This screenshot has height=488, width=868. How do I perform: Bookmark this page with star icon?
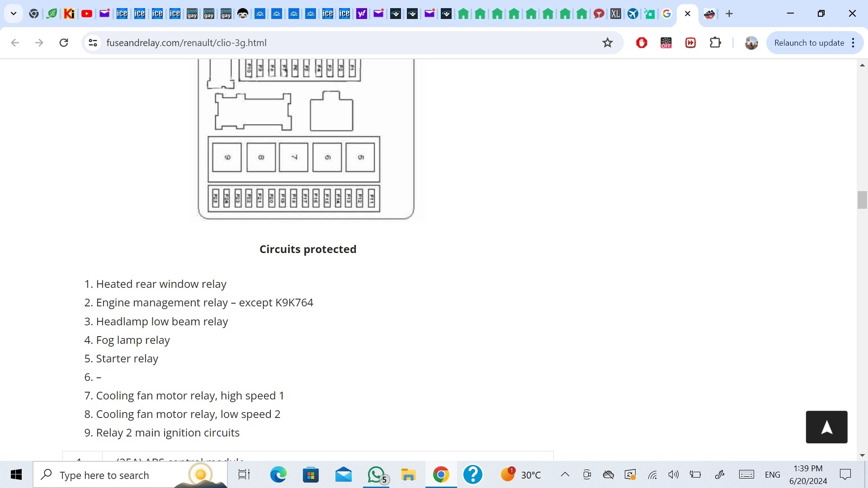pos(607,43)
